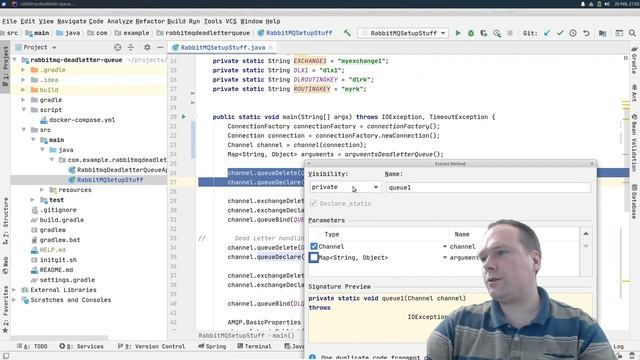640x360 pixels.
Task: Click the grey Stop button icon
Action: [510, 33]
